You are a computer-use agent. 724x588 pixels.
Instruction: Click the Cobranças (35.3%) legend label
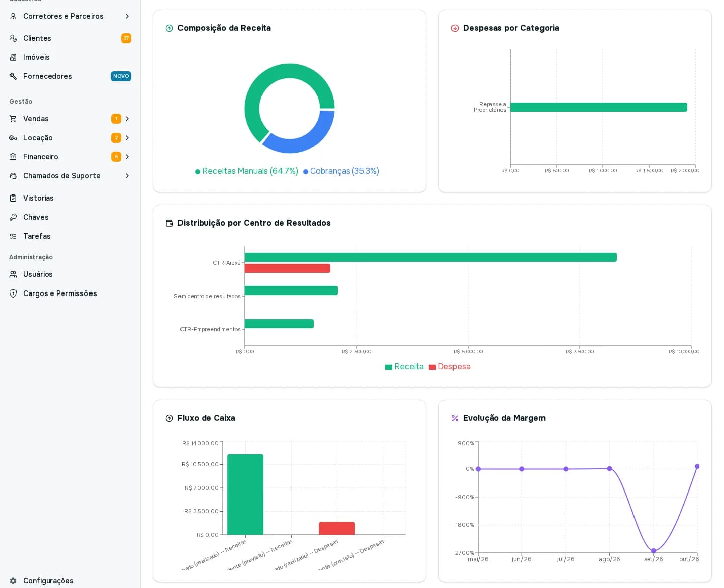click(x=344, y=171)
